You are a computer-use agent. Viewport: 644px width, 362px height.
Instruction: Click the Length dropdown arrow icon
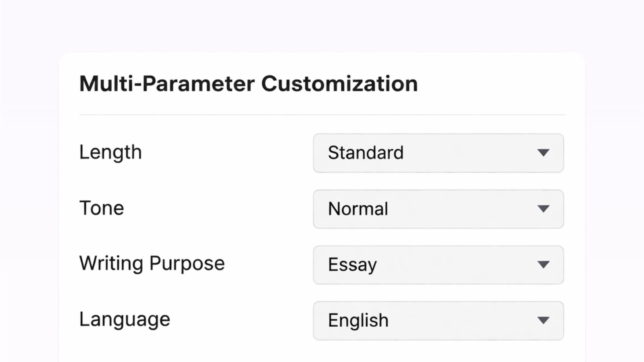coord(543,153)
